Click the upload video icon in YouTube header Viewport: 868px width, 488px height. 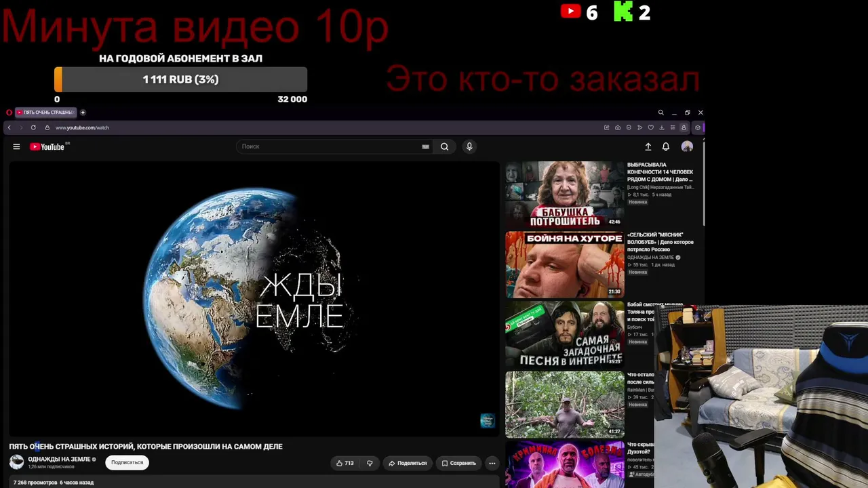pos(648,146)
